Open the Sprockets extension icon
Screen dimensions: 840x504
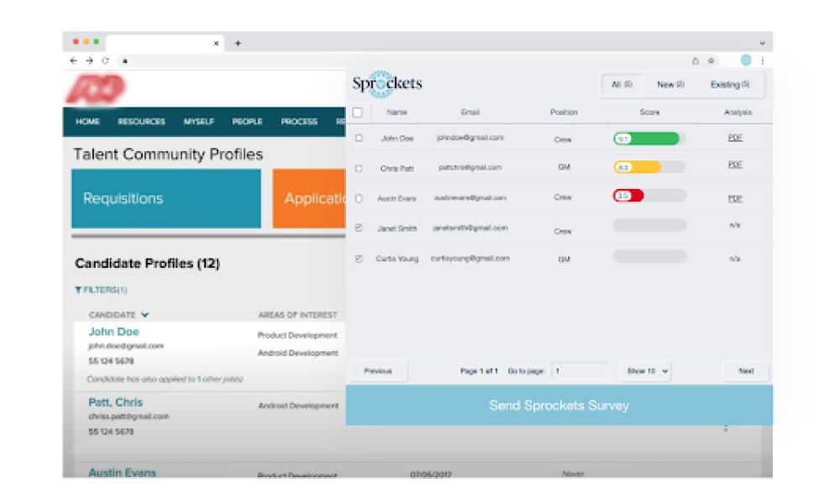tap(746, 60)
